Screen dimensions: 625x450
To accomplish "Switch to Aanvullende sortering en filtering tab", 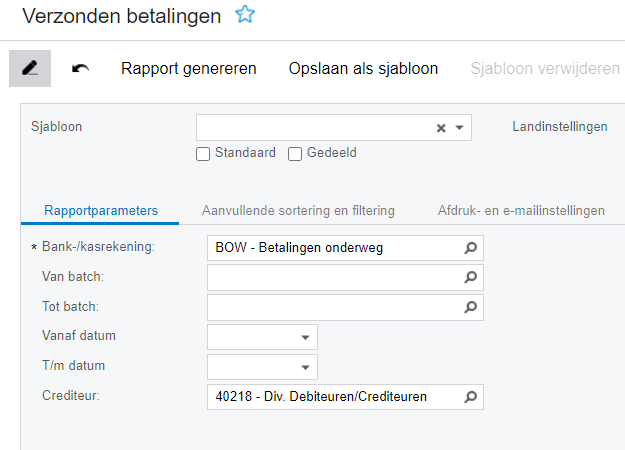I will click(298, 210).
